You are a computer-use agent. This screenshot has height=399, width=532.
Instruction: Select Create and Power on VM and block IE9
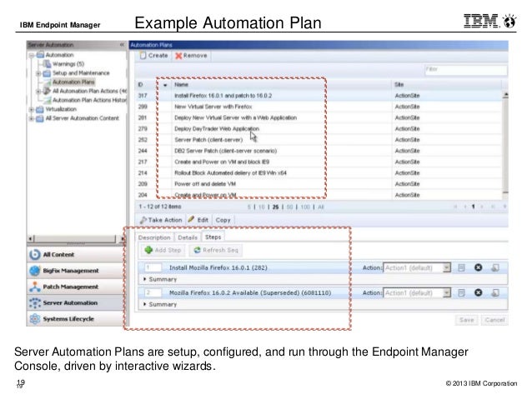pos(319,162)
